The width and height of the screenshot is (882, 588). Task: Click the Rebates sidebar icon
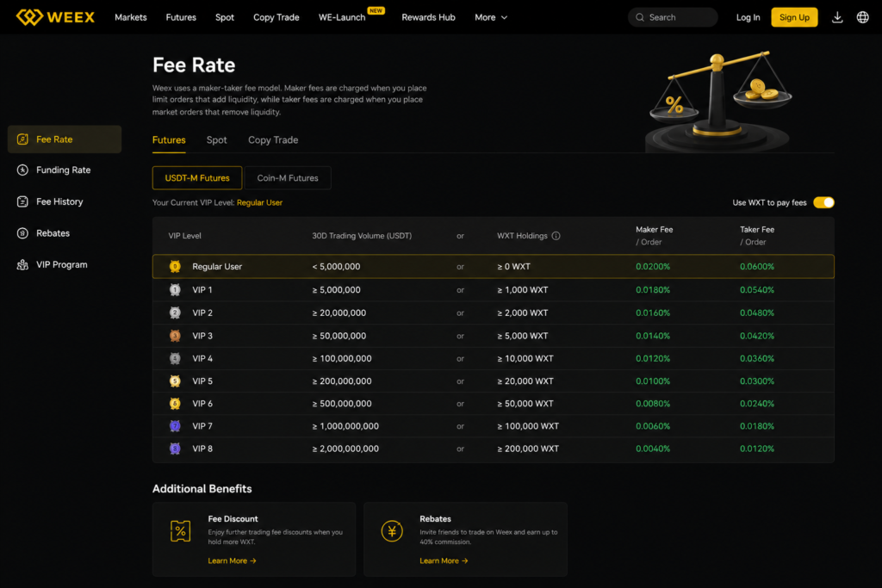click(22, 232)
